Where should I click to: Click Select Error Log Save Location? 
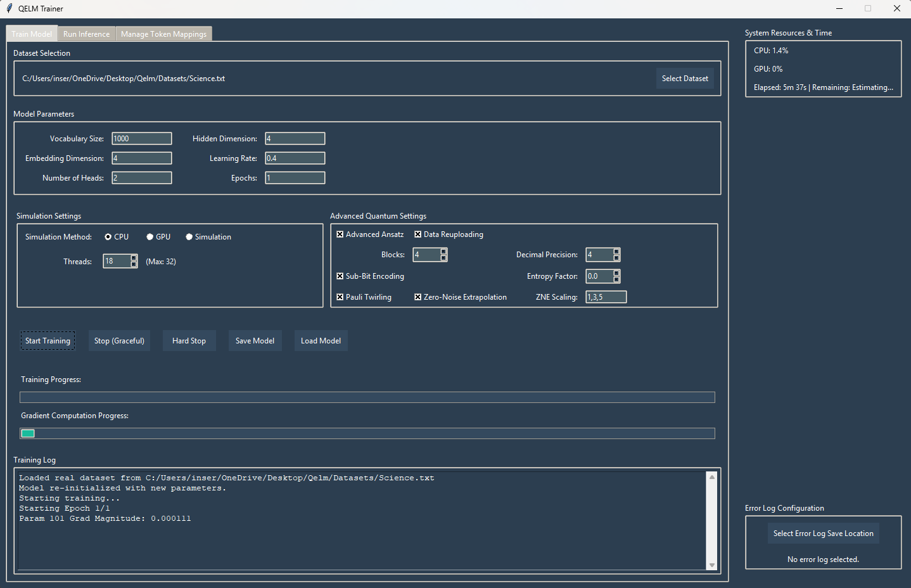pos(823,533)
